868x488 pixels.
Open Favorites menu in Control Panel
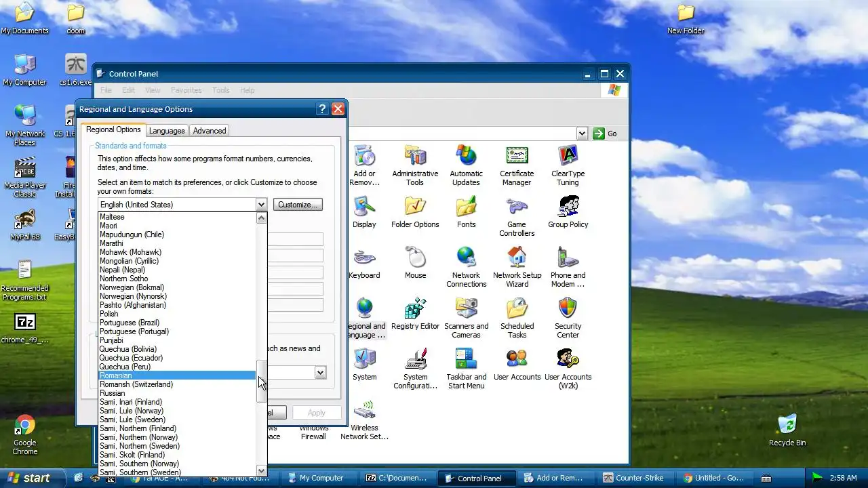click(186, 90)
